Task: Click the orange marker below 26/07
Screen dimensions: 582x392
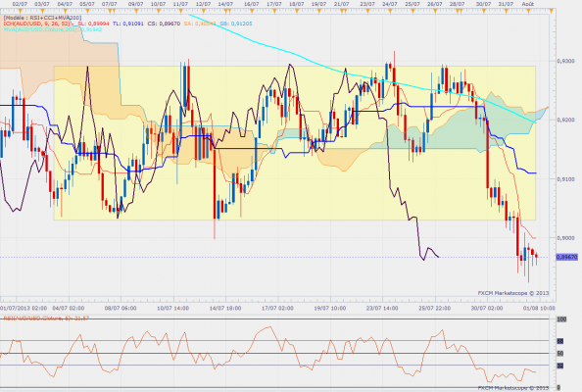Action: click(435, 11)
